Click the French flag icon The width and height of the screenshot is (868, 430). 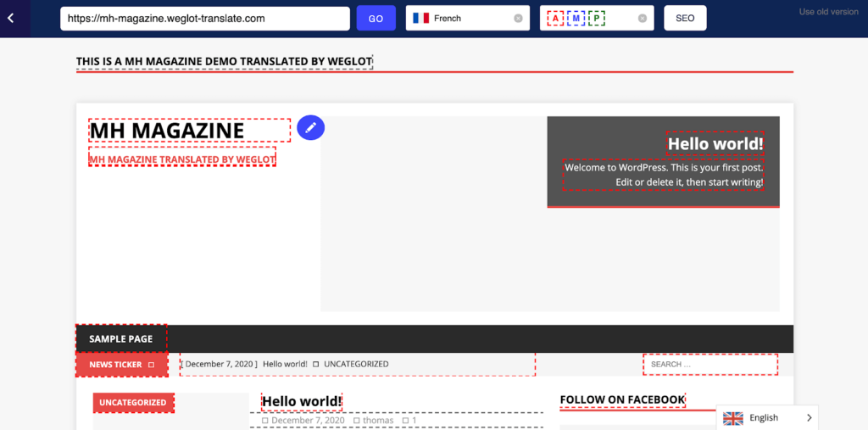pyautogui.click(x=420, y=19)
